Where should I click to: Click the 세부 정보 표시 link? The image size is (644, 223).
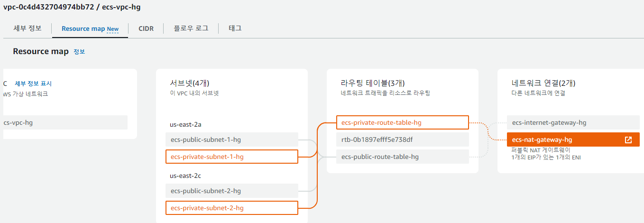pyautogui.click(x=33, y=84)
